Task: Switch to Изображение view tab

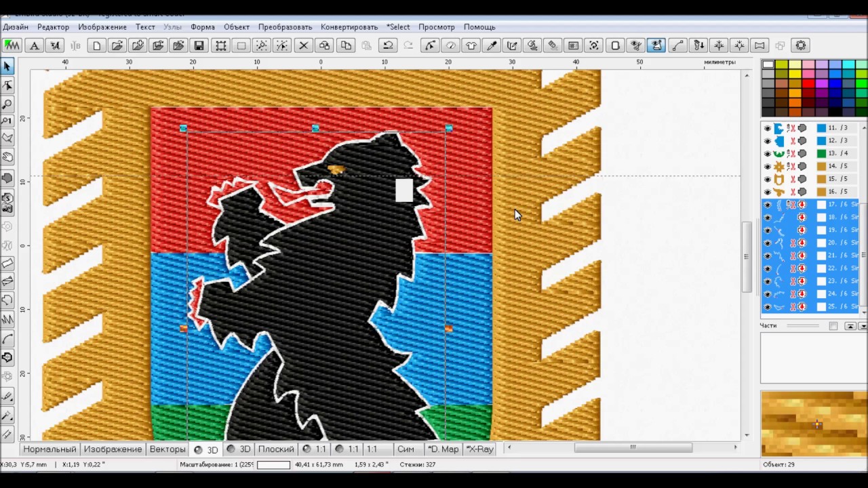Action: pyautogui.click(x=113, y=449)
